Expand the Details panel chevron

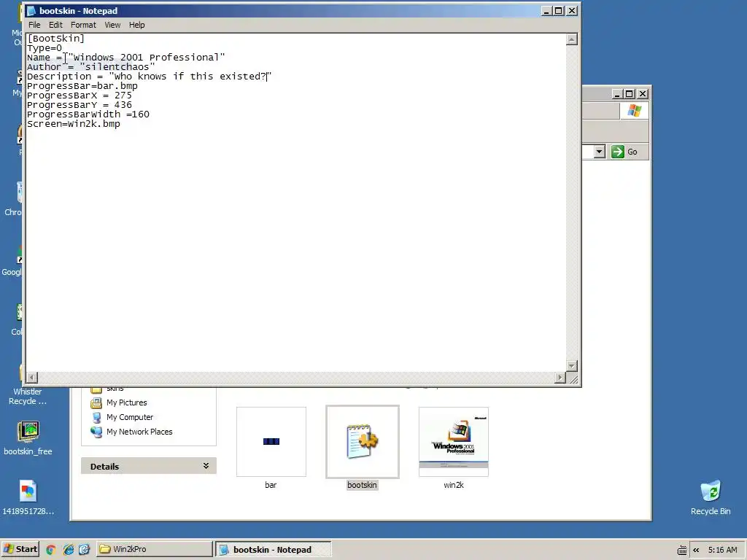click(x=206, y=466)
